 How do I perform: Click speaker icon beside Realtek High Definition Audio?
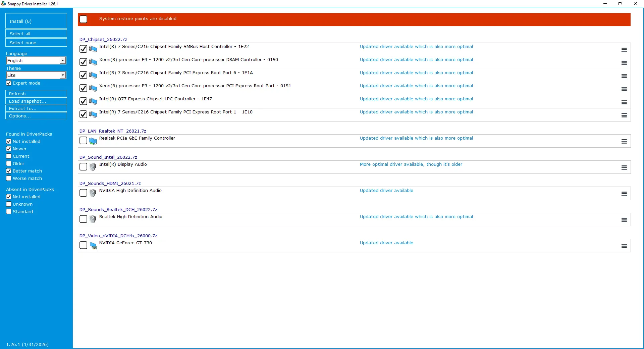[93, 219]
